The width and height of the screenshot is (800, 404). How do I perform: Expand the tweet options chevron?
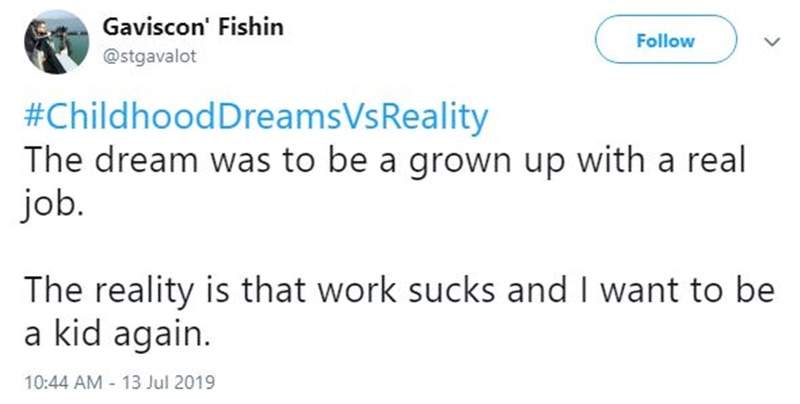click(767, 42)
